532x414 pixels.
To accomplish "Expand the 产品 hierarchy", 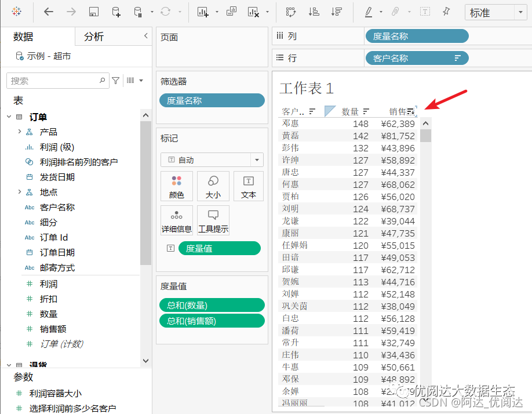I will tap(20, 131).
